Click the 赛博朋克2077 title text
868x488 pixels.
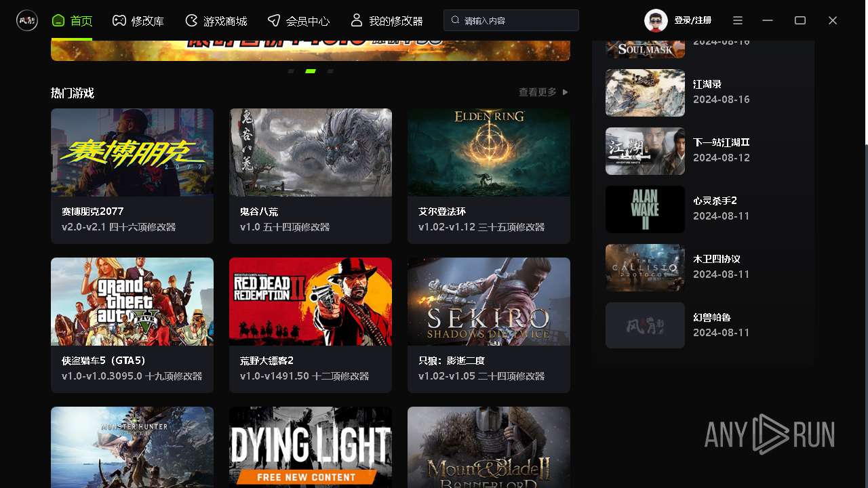pyautogui.click(x=93, y=211)
